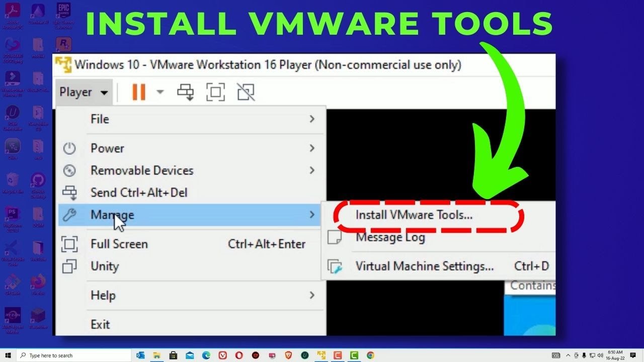Click the Pause virtual machine toolbar icon
The width and height of the screenshot is (644, 362).
pyautogui.click(x=139, y=92)
